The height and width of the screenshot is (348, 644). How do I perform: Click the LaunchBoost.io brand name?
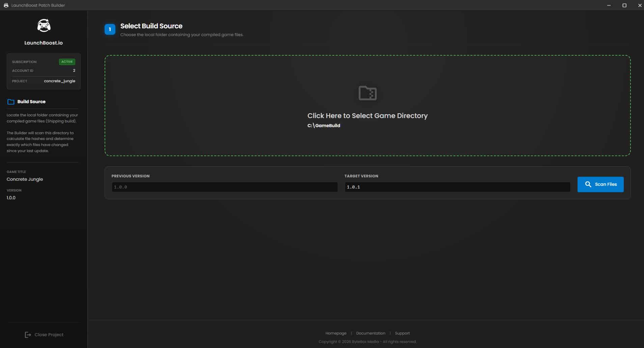(44, 43)
